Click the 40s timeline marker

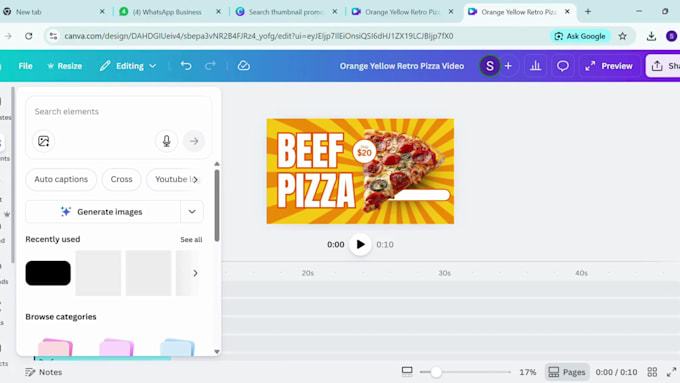[581, 273]
